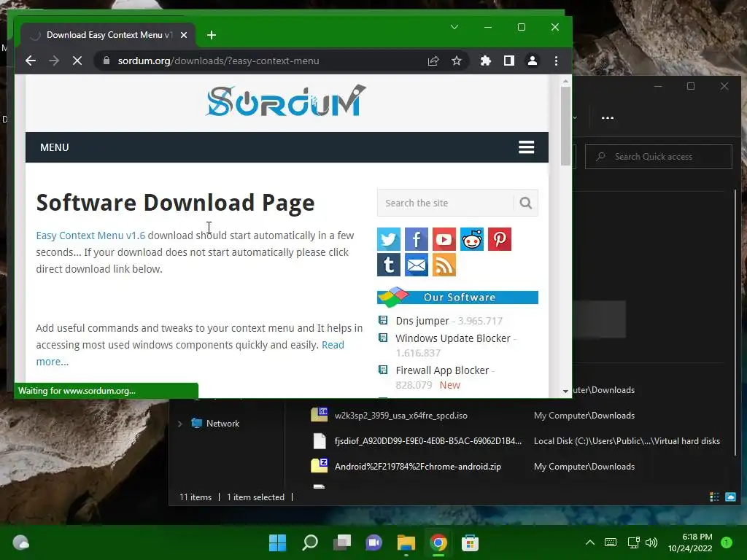This screenshot has height=560, width=747.
Task: Open the Chrome extensions puzzle icon
Action: 485,61
